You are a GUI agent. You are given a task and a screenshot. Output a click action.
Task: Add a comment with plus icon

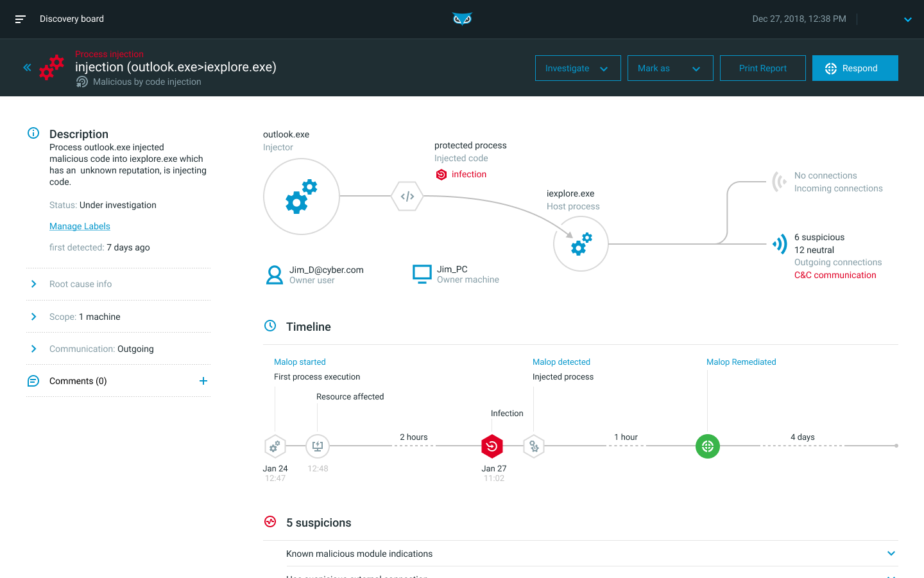pos(203,381)
